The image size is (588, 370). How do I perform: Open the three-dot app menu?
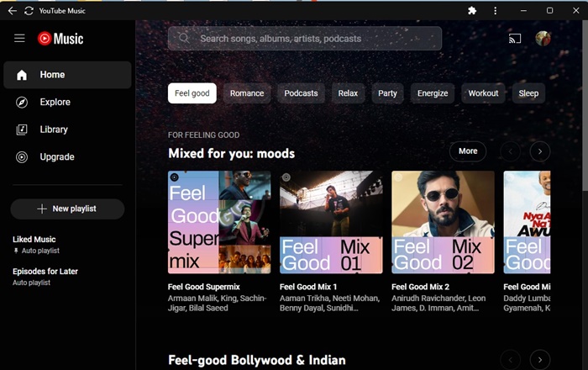coord(495,11)
